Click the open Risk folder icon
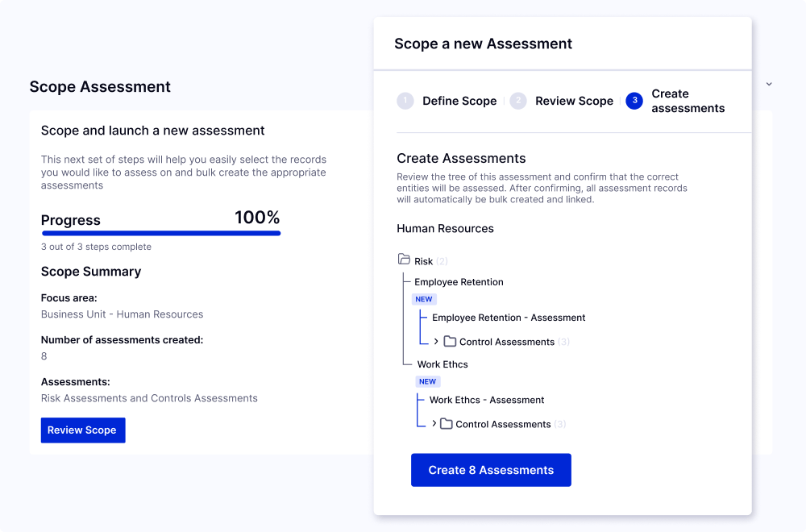Image resolution: width=806 pixels, height=532 pixels. tap(404, 259)
